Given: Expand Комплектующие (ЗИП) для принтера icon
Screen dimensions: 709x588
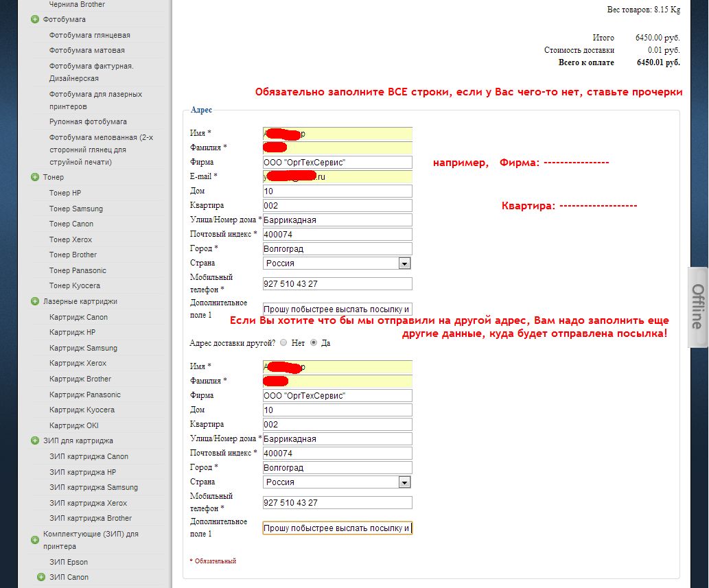Looking at the screenshot, I should [35, 540].
